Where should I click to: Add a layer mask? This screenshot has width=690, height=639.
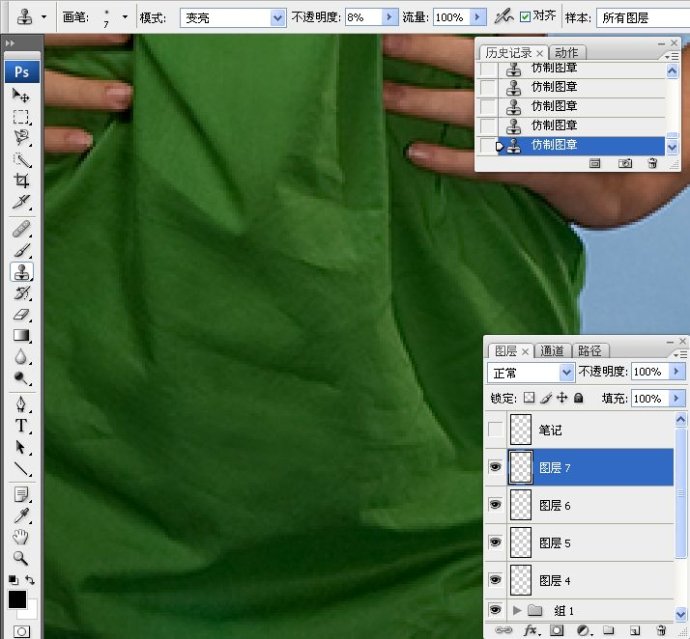click(557, 630)
